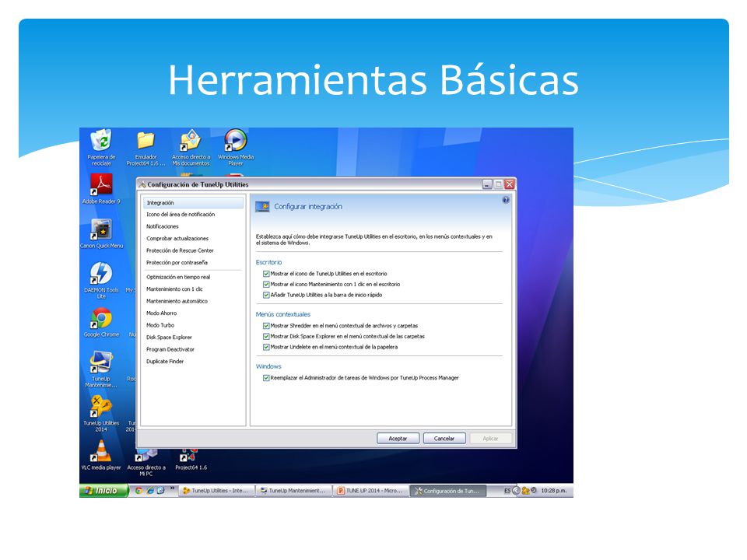Click the Configurar integración heading
Screen dimensions: 747x560
click(308, 207)
